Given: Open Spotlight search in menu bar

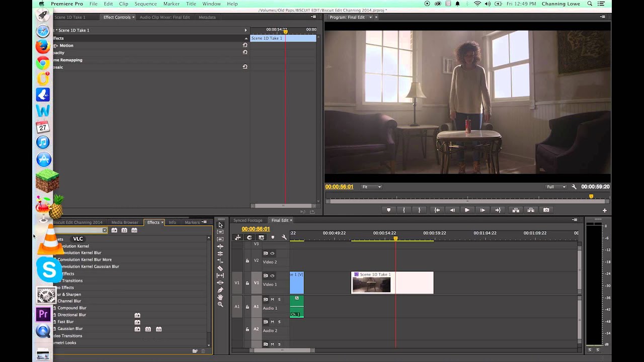Looking at the screenshot, I should pyautogui.click(x=590, y=4).
